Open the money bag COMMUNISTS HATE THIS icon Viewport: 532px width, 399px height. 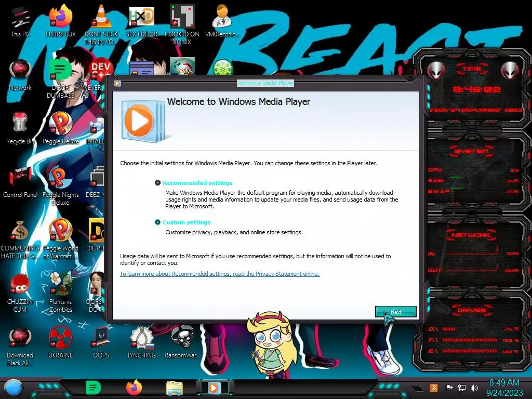click(x=20, y=239)
